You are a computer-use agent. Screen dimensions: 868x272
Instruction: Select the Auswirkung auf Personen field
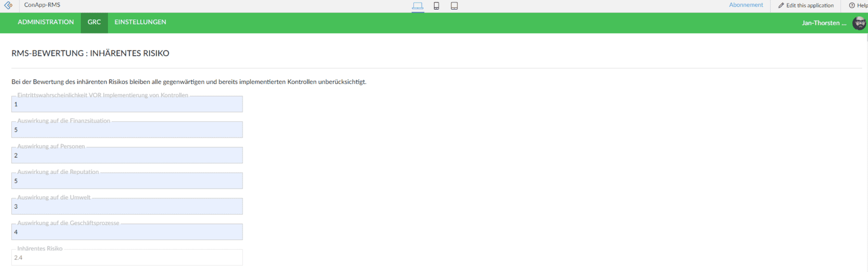[x=127, y=156]
